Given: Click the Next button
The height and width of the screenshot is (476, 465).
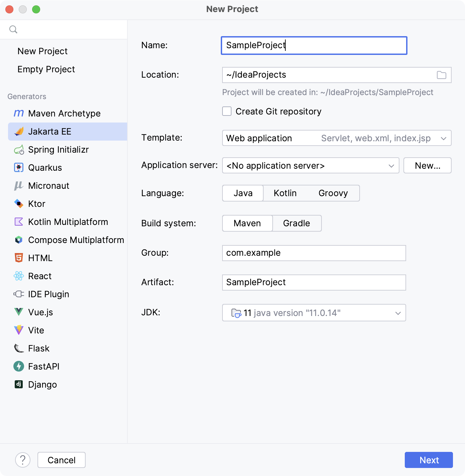Looking at the screenshot, I should [429, 460].
